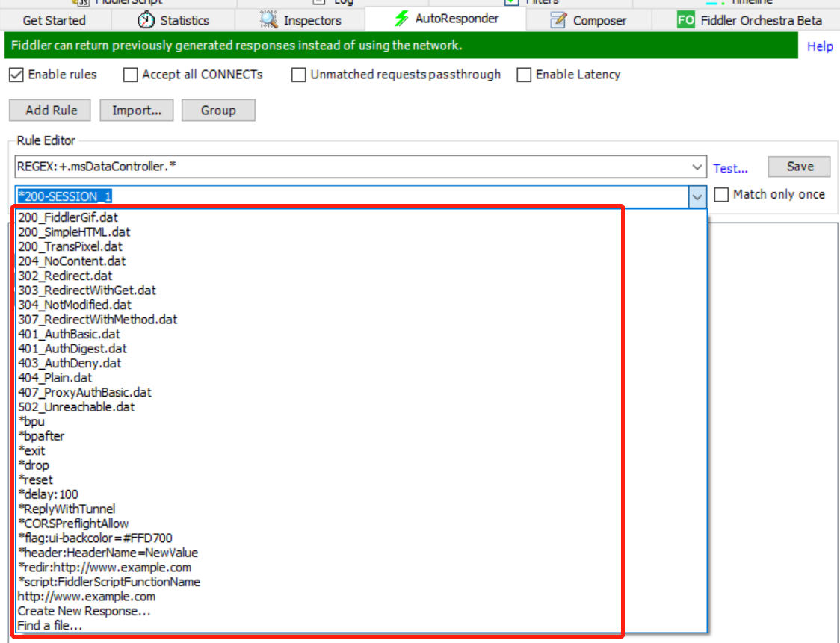Switch to the Inspectors tab
This screenshot has height=643, width=840.
pos(300,20)
